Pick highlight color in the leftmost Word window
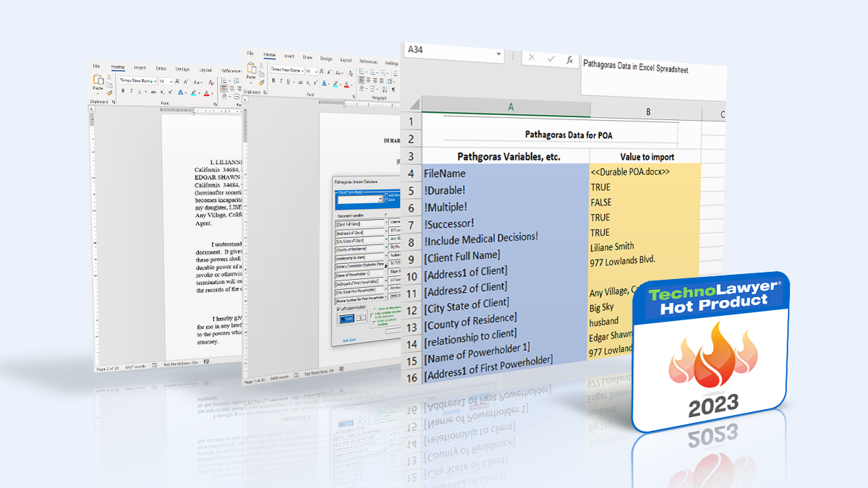868x488 pixels. click(195, 93)
